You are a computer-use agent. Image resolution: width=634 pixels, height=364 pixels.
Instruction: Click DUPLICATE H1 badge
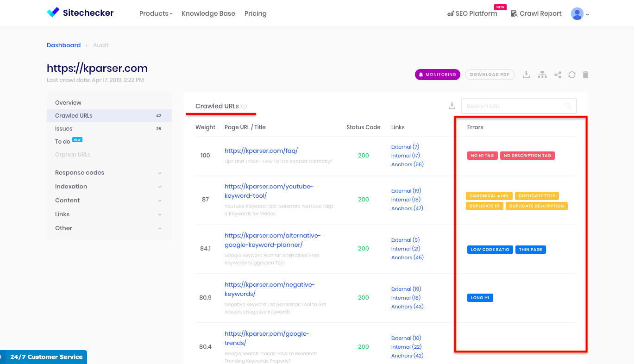(x=484, y=206)
